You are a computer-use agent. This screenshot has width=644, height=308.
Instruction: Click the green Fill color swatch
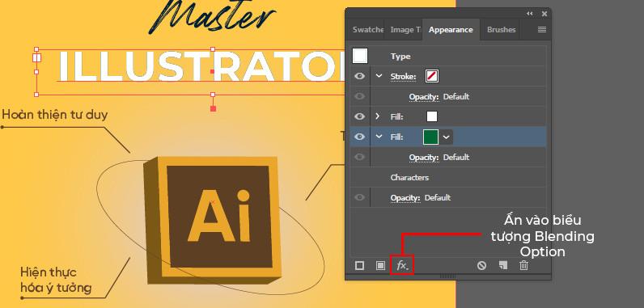tap(431, 137)
